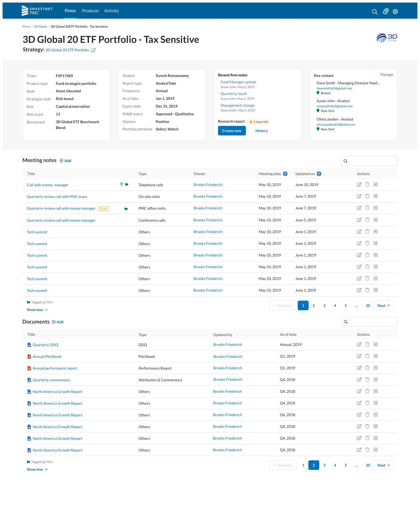
Task: Sort meeting notes by Meeting date
Action: click(x=285, y=174)
